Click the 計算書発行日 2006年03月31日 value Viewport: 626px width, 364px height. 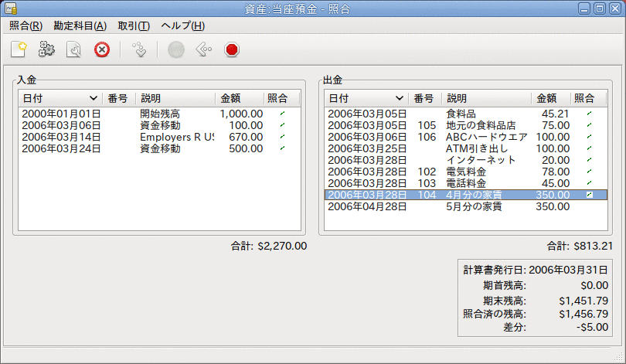pos(568,270)
